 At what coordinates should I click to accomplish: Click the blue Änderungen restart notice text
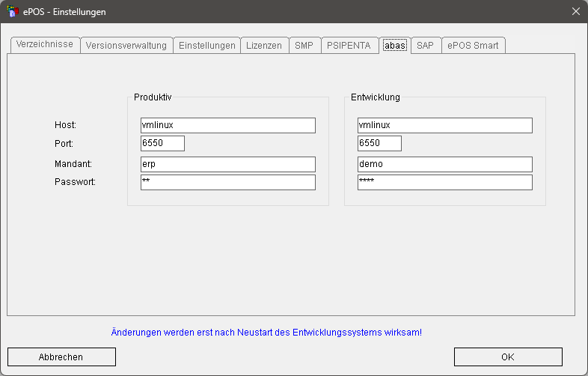pos(266,333)
